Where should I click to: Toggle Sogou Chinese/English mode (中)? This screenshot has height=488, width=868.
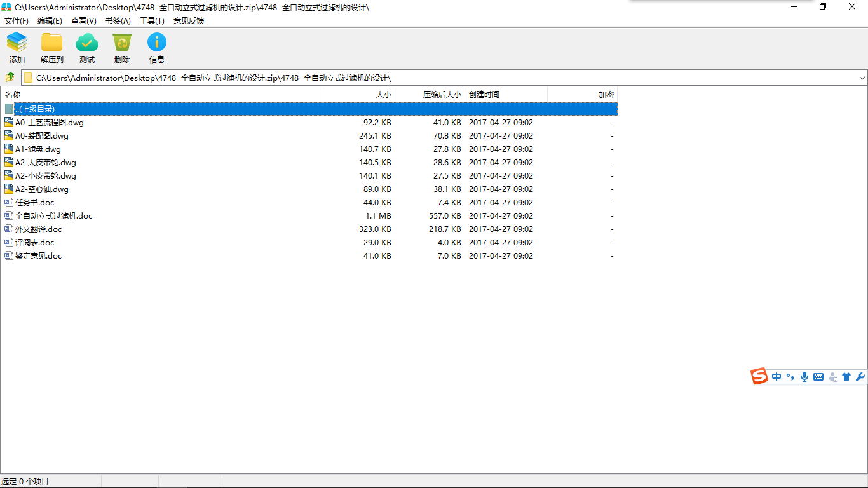(777, 377)
